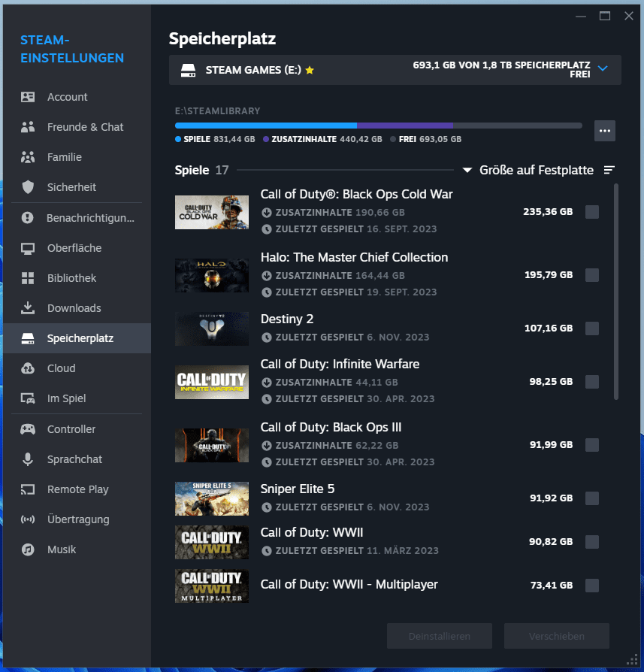Screen dimensions: 644x672
Task: Click the Cloud icon in sidebar
Action: coord(27,368)
